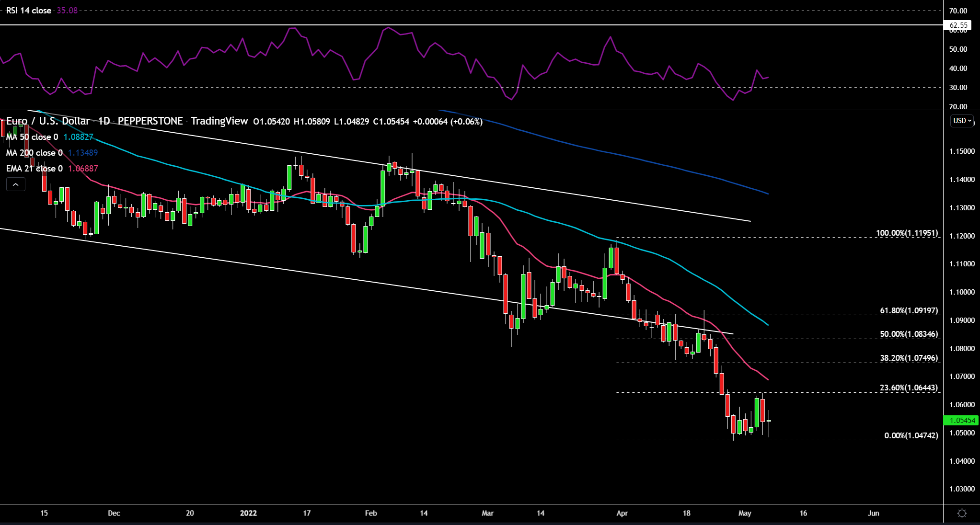Click the 1.15000 price axis label
This screenshot has width=980, height=525.
(x=962, y=151)
